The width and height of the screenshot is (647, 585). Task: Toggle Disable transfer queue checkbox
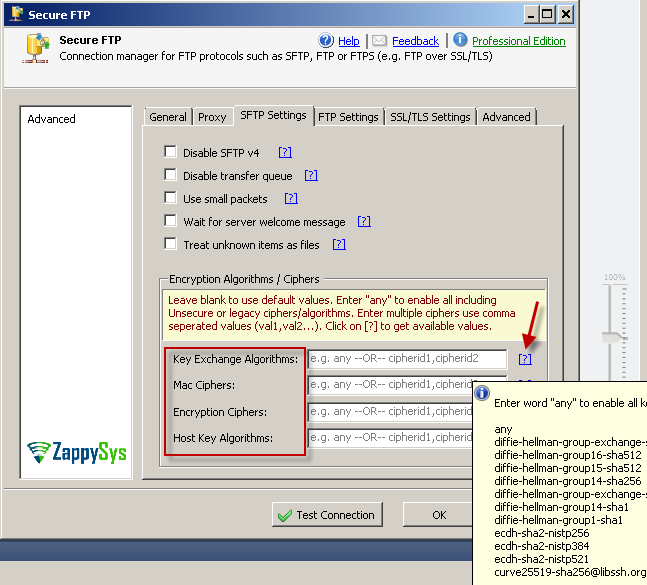tap(170, 175)
